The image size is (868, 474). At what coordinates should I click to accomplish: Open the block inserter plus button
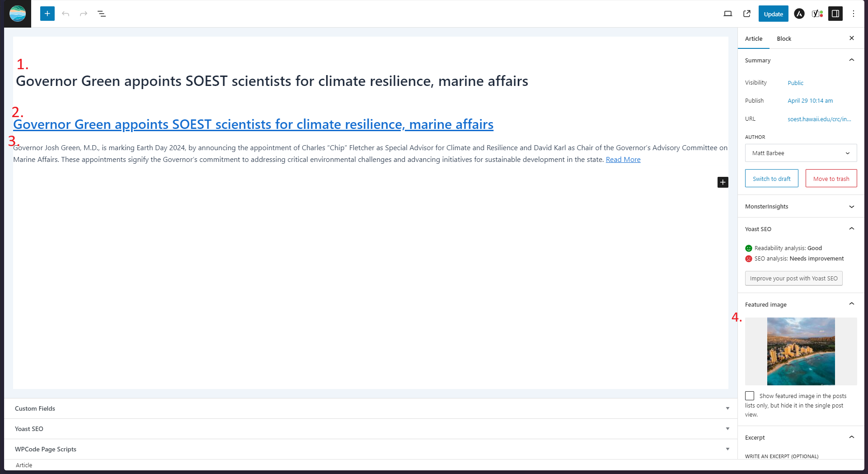tap(47, 14)
